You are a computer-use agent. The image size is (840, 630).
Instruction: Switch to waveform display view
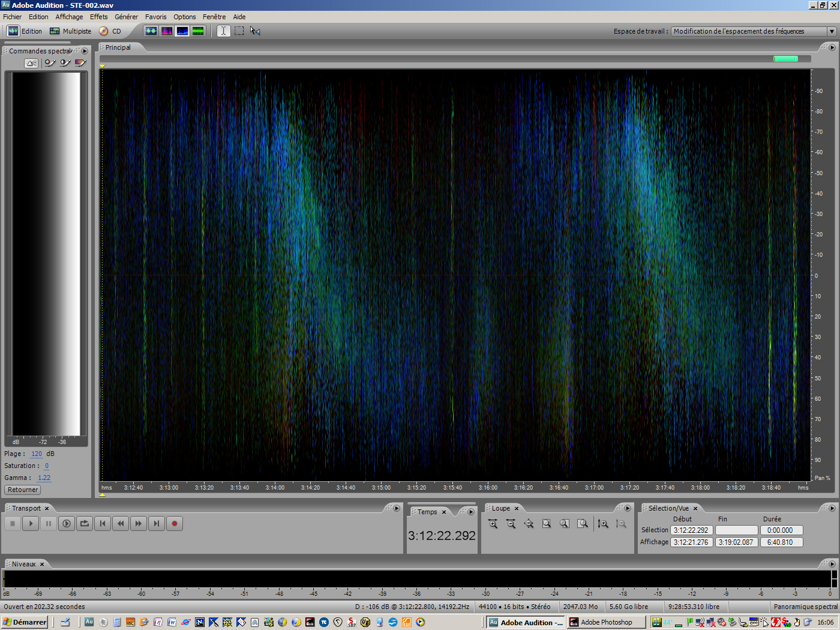click(x=151, y=31)
